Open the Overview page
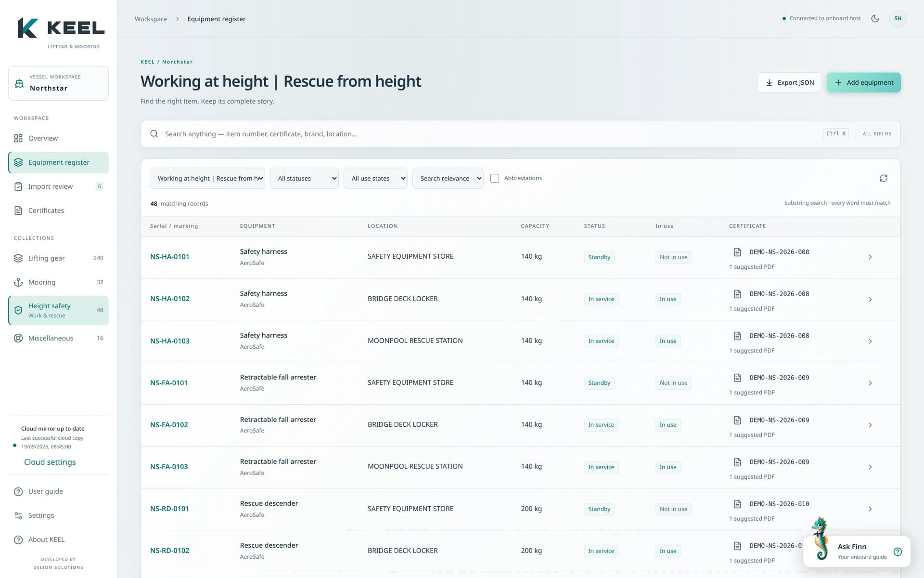Viewport: 924px width, 578px height. point(58,138)
